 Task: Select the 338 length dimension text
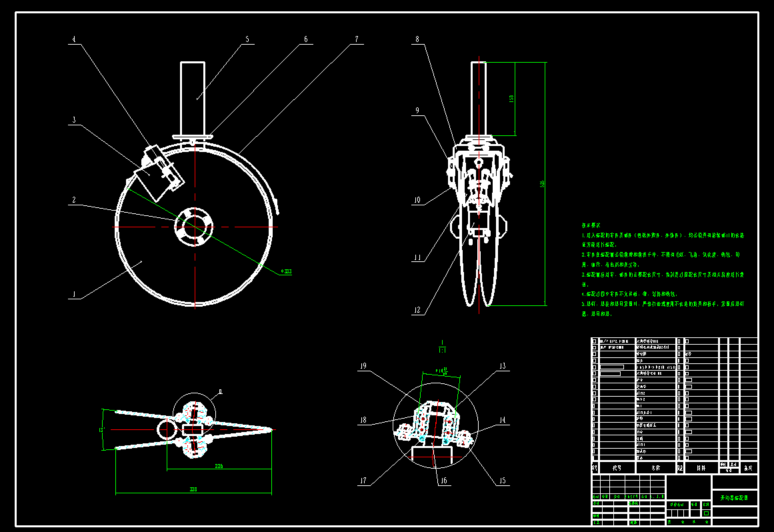(x=193, y=489)
